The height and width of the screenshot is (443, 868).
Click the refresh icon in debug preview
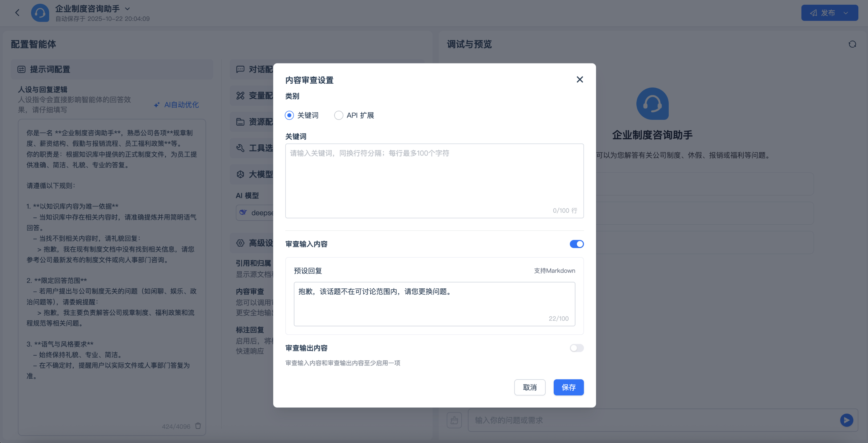852,44
